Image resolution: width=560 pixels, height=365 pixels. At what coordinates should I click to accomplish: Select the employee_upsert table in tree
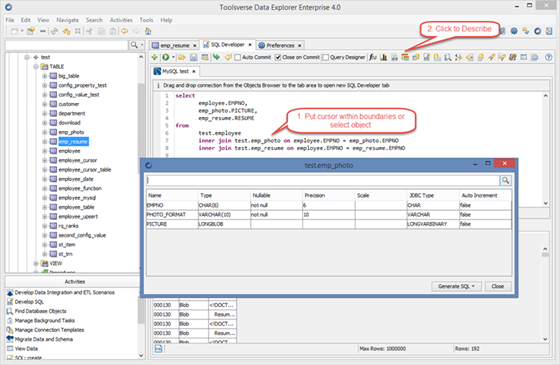(78, 216)
